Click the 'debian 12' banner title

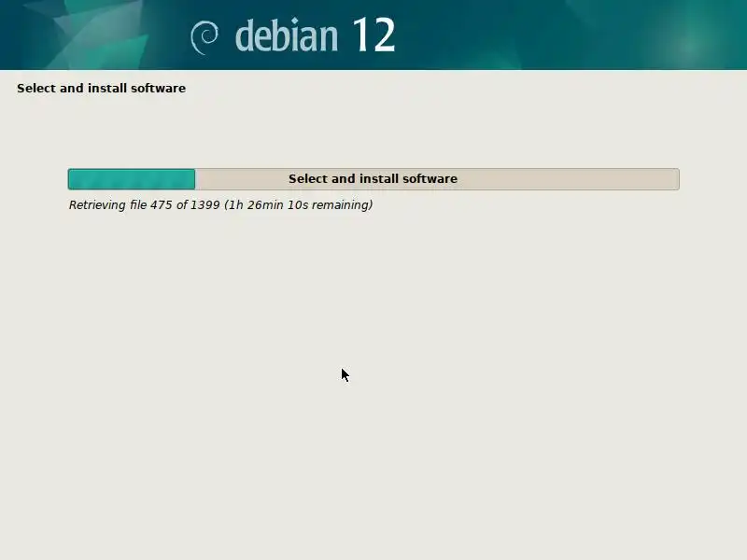[x=316, y=35]
